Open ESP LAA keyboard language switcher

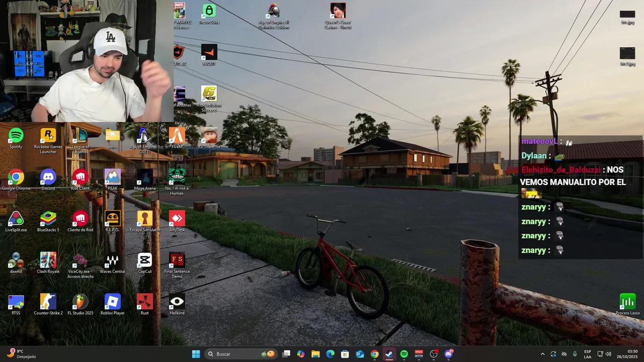pos(588,354)
